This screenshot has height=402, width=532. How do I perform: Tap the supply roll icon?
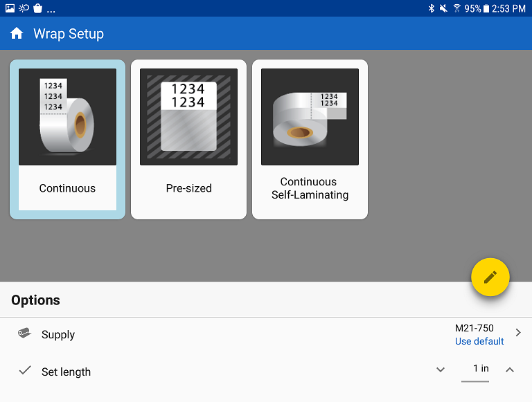pyautogui.click(x=24, y=334)
